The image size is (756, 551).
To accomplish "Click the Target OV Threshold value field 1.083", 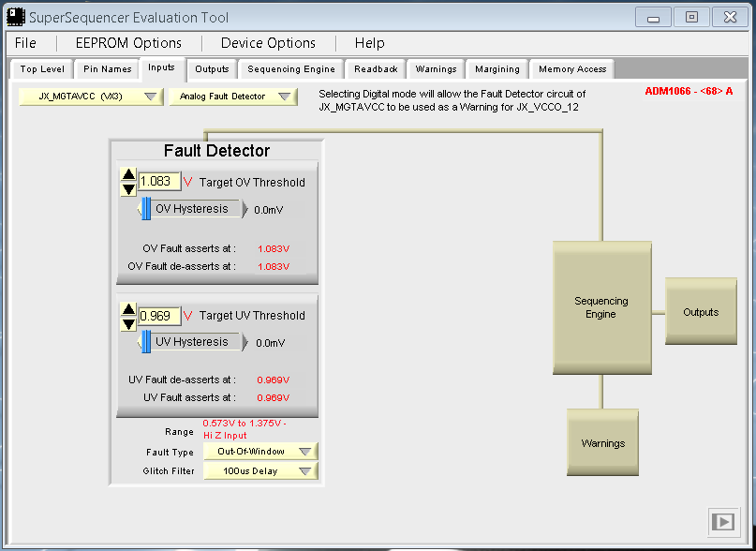I will click(159, 182).
